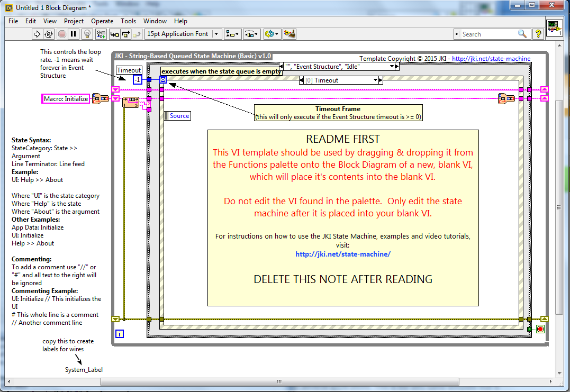
Task: Select the subVI next to Macro: Initialize
Action: tap(101, 98)
